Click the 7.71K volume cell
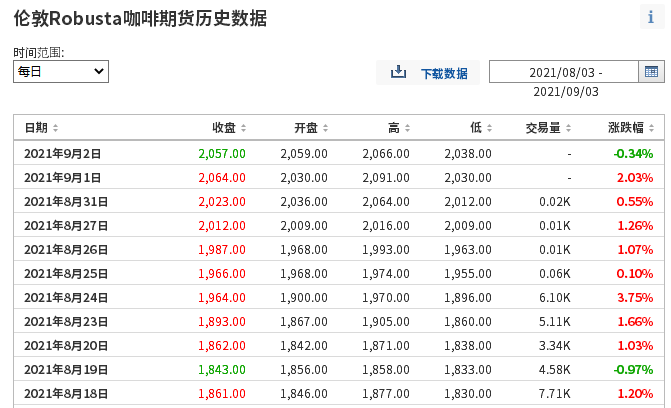This screenshot has width=671, height=408. [554, 394]
